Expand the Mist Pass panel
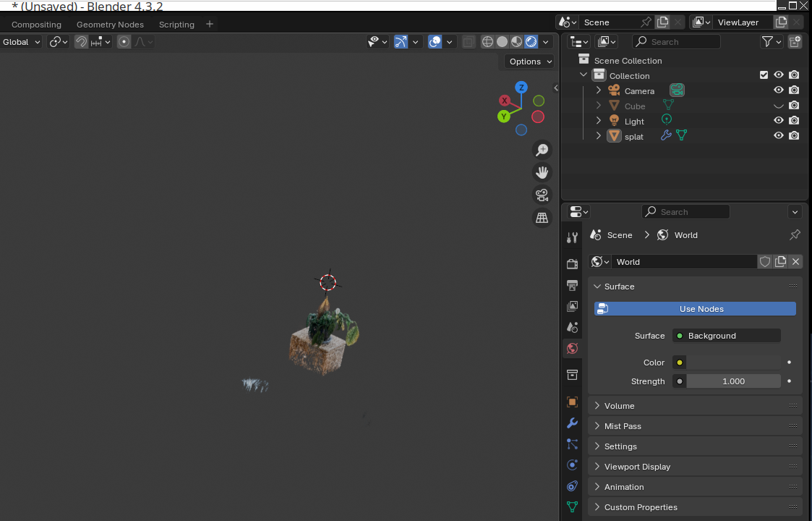Viewport: 812px width, 521px height. point(623,426)
